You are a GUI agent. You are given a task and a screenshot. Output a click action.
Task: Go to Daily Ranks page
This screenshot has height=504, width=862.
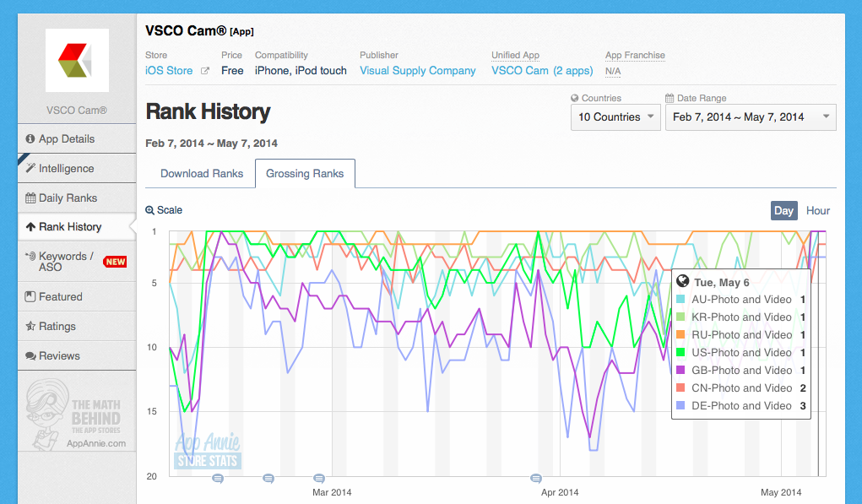[x=77, y=198]
